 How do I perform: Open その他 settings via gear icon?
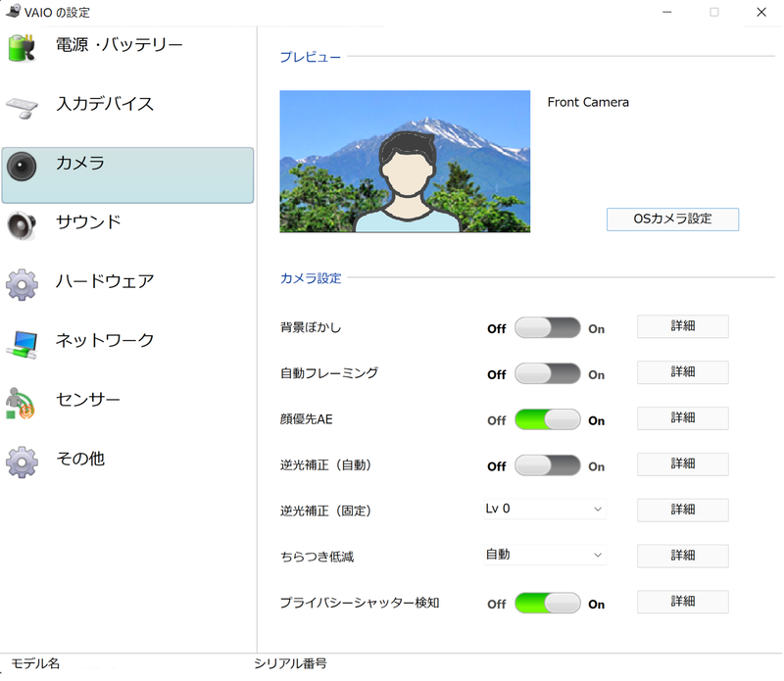22,459
